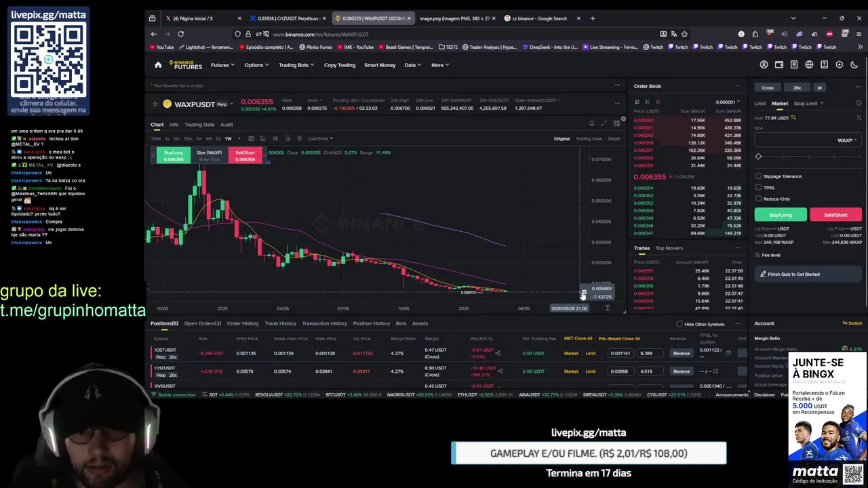Click order size percentage slider handle
The height and width of the screenshot is (488, 868).
[x=758, y=157]
